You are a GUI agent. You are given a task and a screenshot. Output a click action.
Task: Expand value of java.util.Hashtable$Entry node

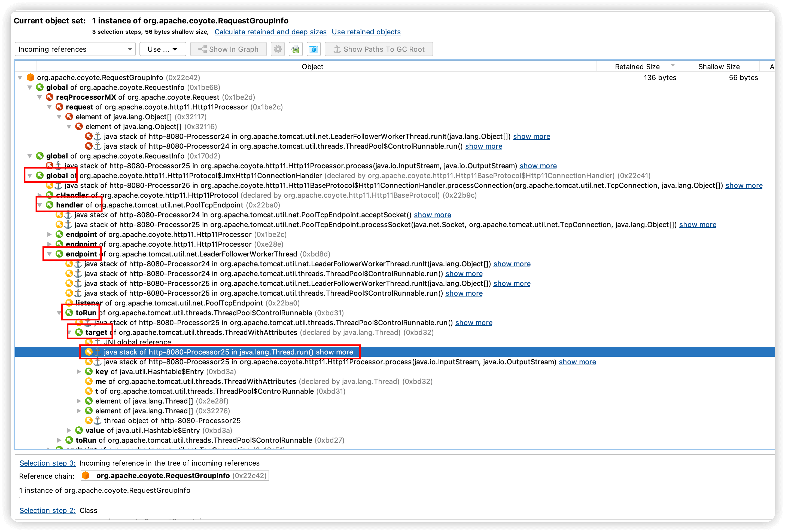point(69,430)
